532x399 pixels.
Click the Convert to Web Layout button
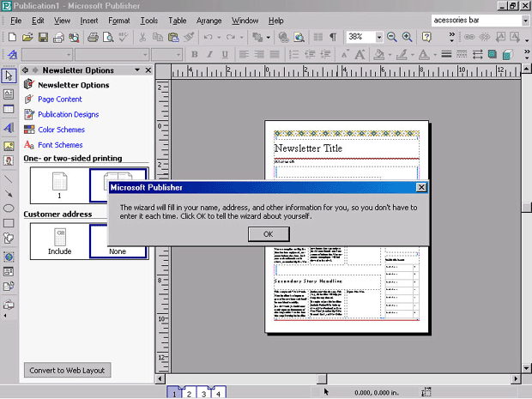(67, 370)
